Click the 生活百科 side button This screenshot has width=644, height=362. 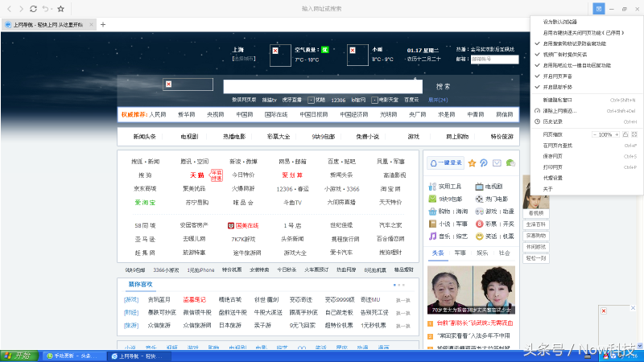point(536,224)
